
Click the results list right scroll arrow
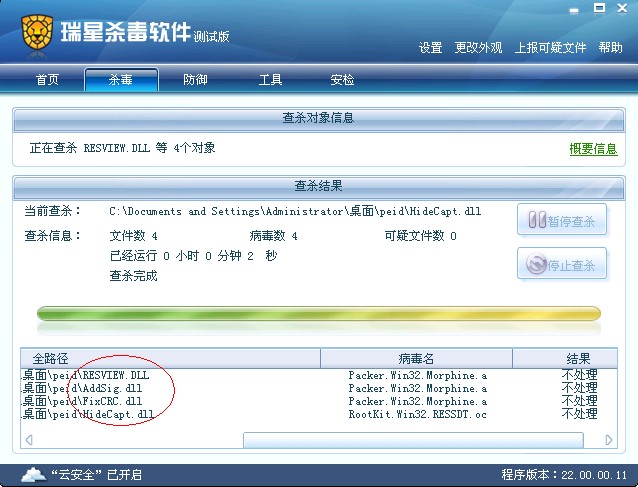[x=609, y=440]
